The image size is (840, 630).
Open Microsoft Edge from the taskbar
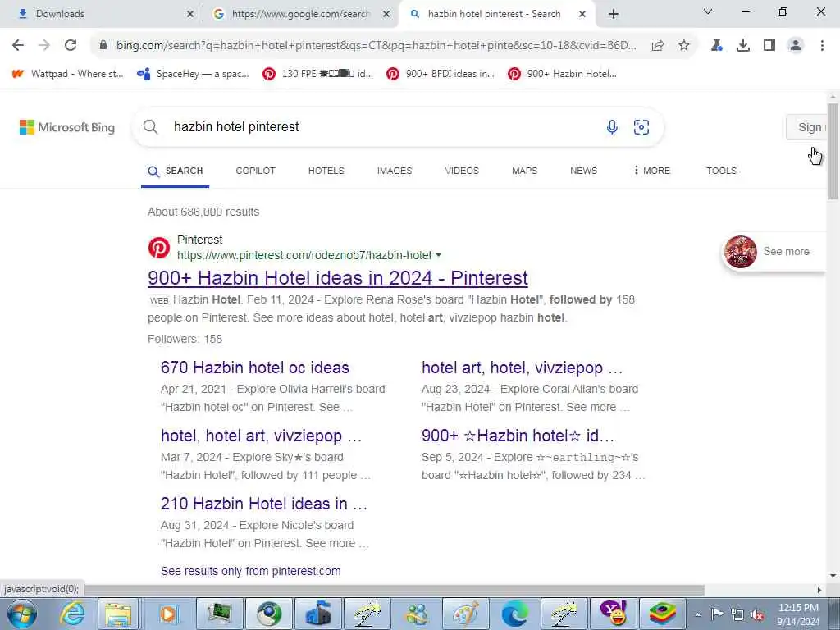(515, 614)
